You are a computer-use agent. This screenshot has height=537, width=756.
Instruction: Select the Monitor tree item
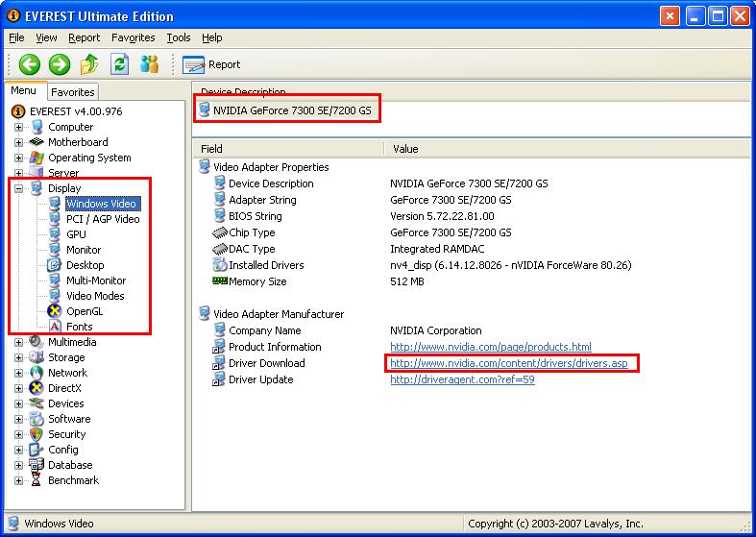(84, 250)
